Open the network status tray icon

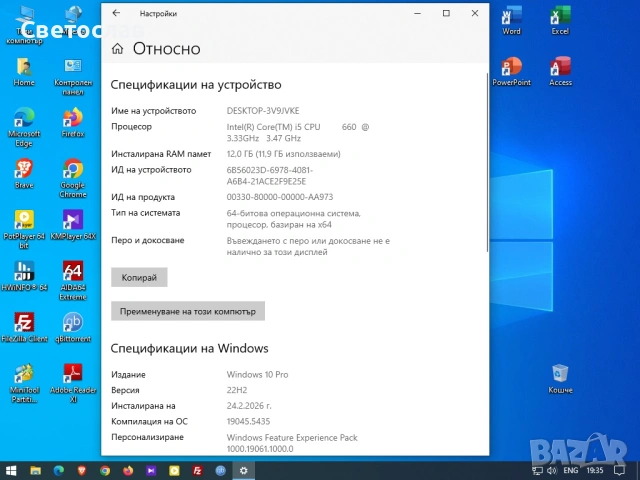(x=538, y=471)
